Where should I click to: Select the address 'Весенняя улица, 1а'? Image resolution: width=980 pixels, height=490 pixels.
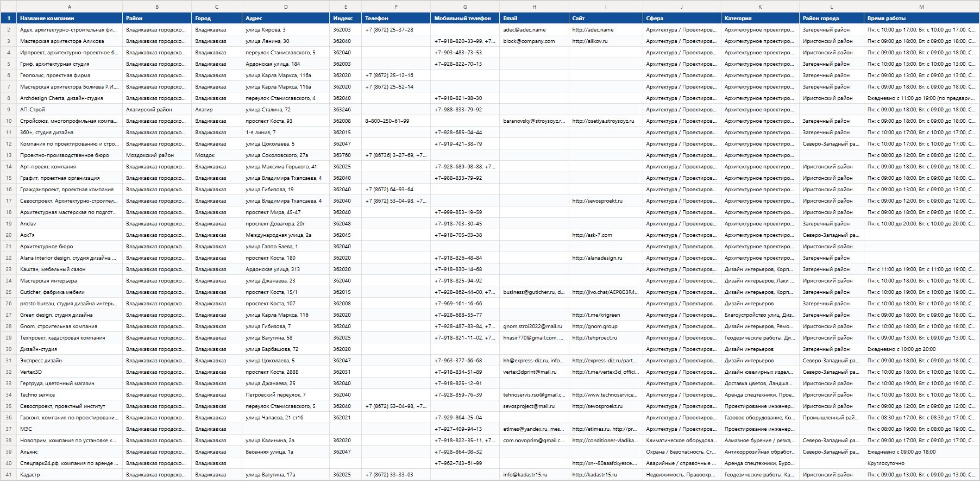click(x=286, y=452)
